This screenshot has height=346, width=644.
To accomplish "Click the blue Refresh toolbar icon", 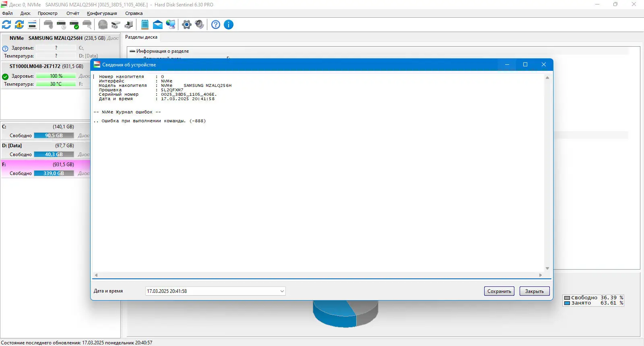I will pyautogui.click(x=6, y=25).
